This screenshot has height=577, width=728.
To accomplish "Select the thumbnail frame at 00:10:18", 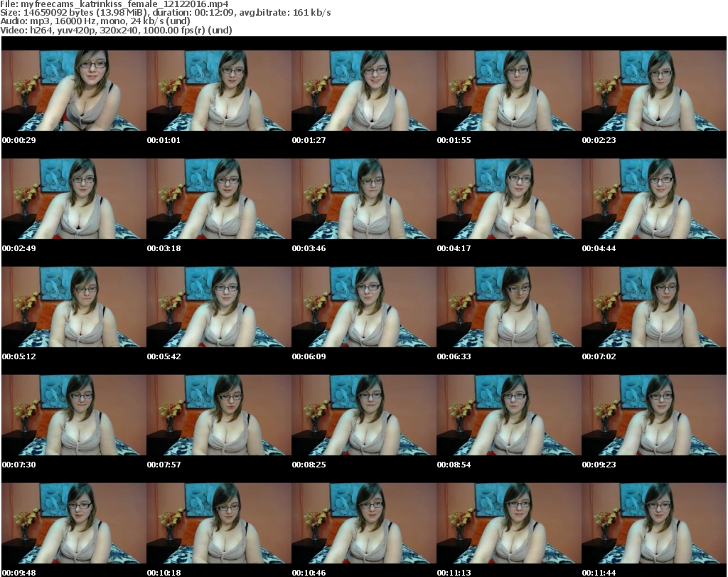I will (x=219, y=523).
